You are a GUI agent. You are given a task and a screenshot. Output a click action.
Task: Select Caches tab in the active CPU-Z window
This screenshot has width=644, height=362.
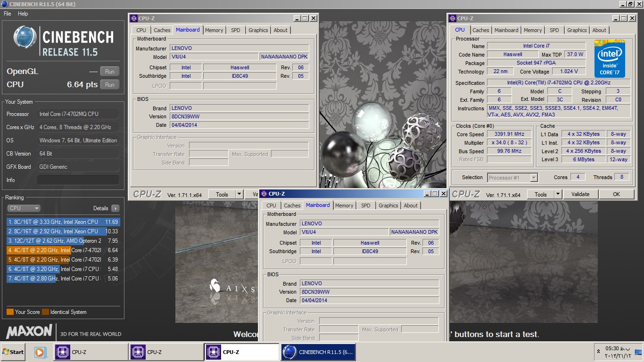tap(292, 206)
